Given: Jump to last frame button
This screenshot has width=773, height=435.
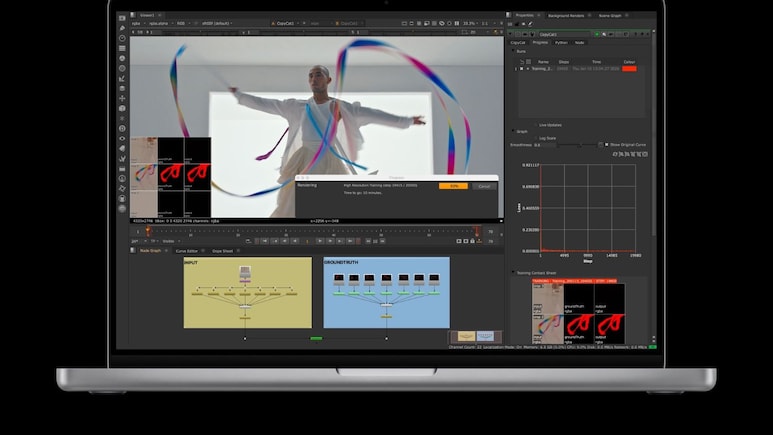Looking at the screenshot, I should click(350, 241).
